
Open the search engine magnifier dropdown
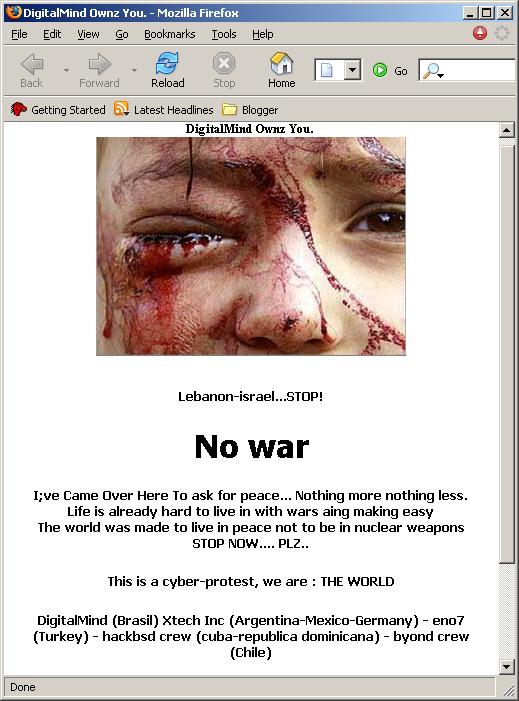[x=433, y=71]
